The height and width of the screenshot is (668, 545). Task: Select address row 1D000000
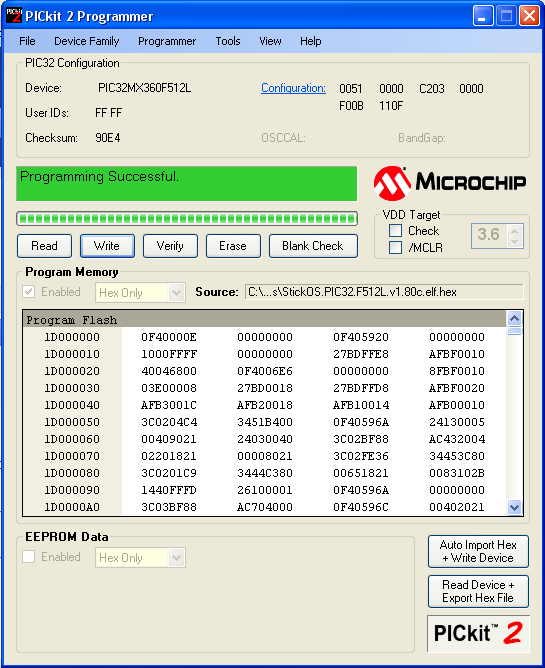click(72, 337)
